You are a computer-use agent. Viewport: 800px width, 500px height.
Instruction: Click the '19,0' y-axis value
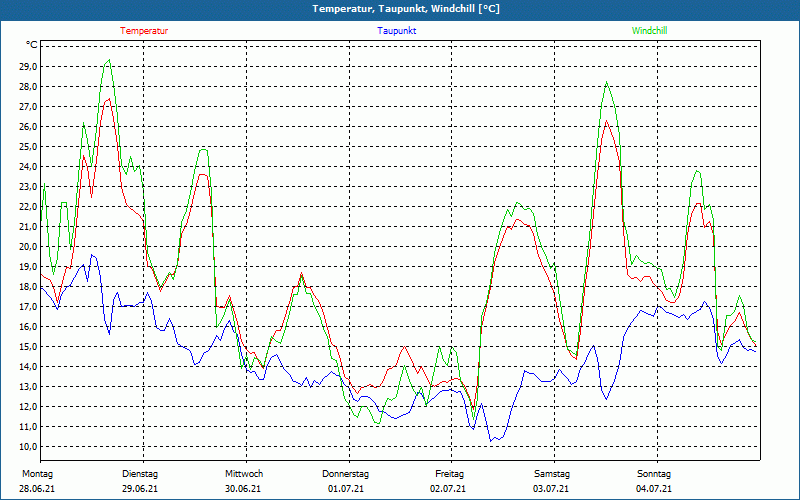[x=29, y=266]
